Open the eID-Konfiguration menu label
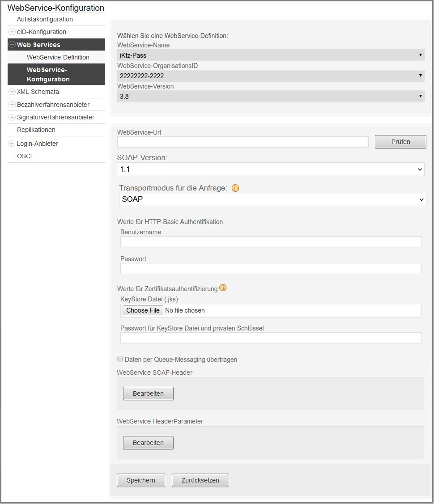 (42, 32)
